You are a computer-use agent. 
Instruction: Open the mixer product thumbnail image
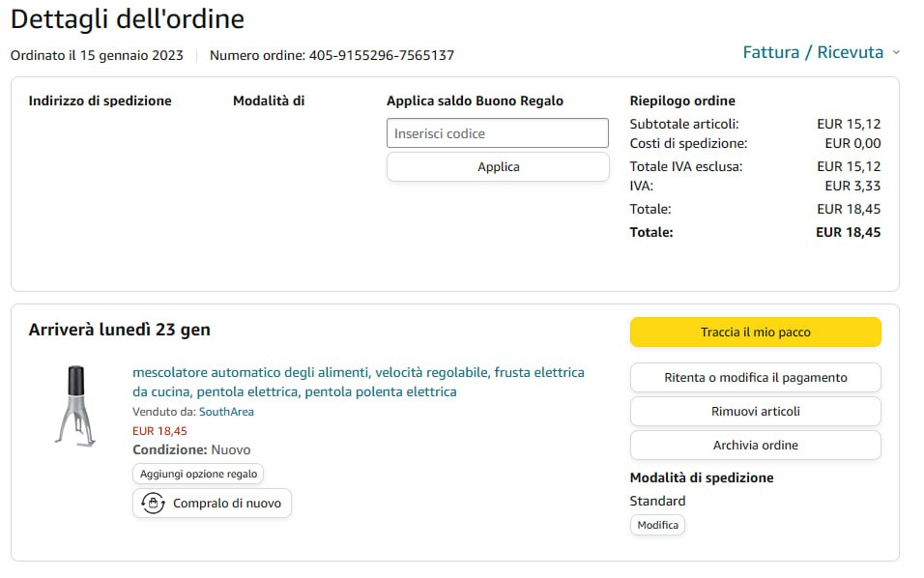(75, 406)
